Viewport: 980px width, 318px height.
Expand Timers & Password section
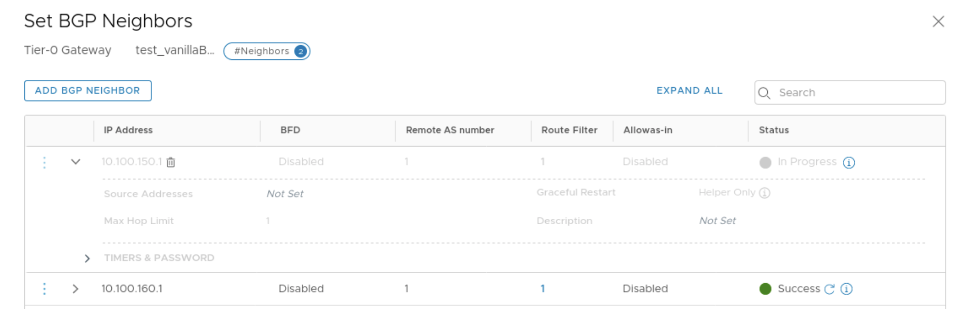pos(87,259)
